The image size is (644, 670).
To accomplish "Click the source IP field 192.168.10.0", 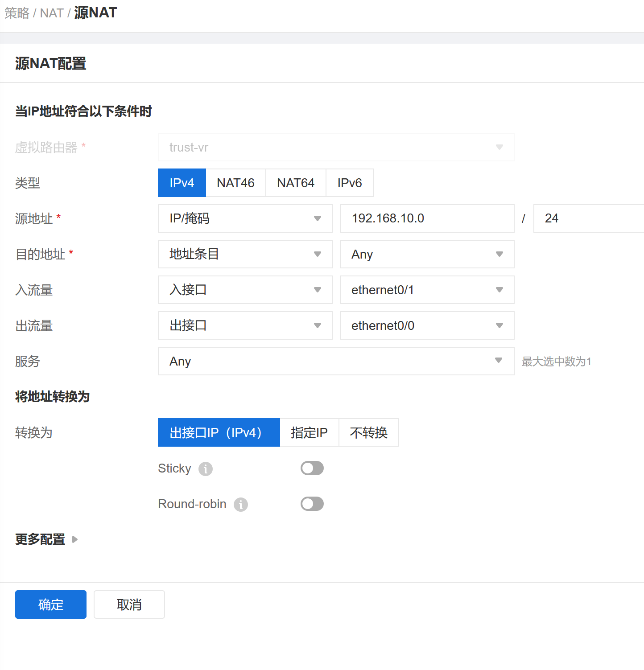I will [x=427, y=218].
